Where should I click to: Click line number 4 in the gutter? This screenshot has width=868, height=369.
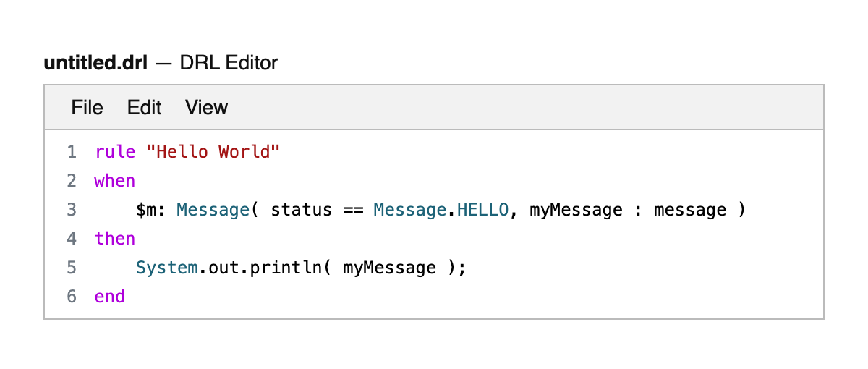pyautogui.click(x=71, y=239)
